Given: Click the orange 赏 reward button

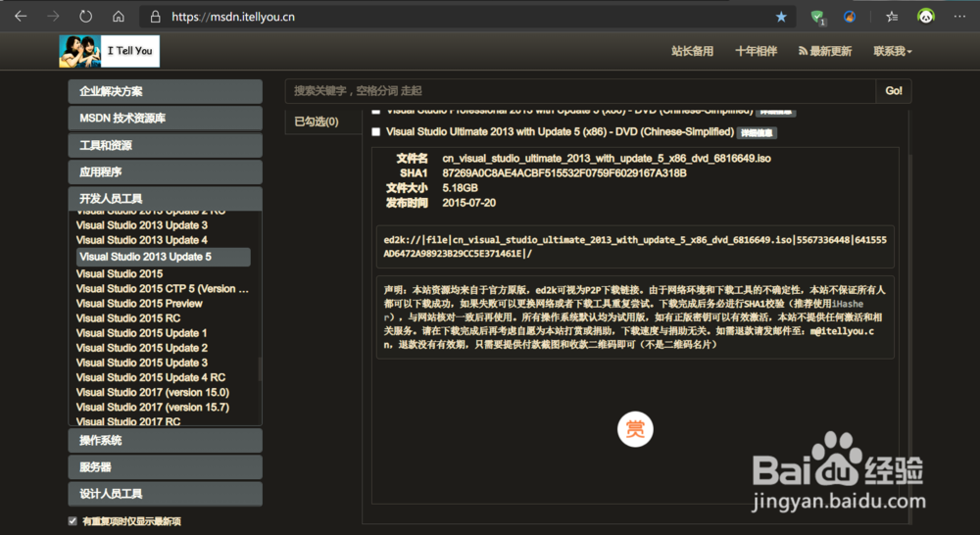Looking at the screenshot, I should (635, 429).
